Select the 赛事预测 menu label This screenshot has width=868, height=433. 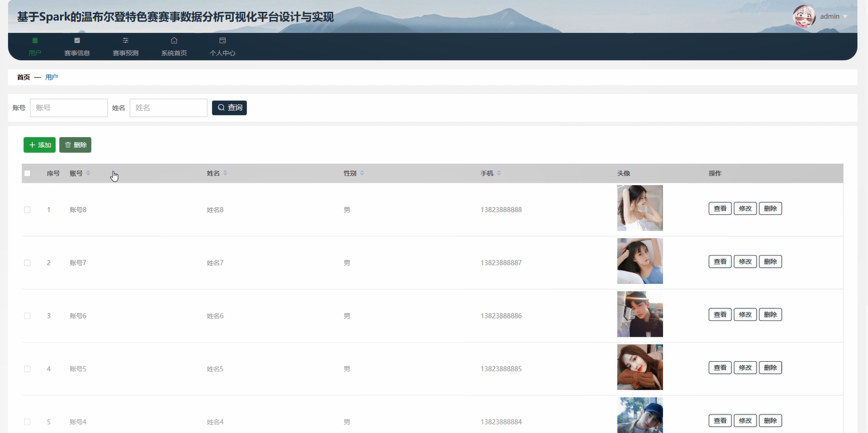pos(125,53)
